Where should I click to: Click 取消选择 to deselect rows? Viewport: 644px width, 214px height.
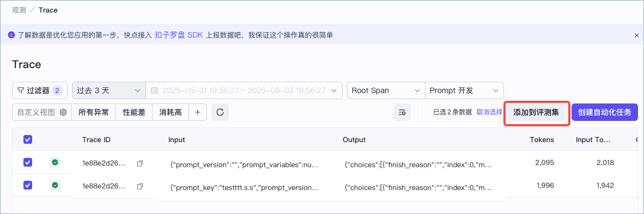point(490,112)
